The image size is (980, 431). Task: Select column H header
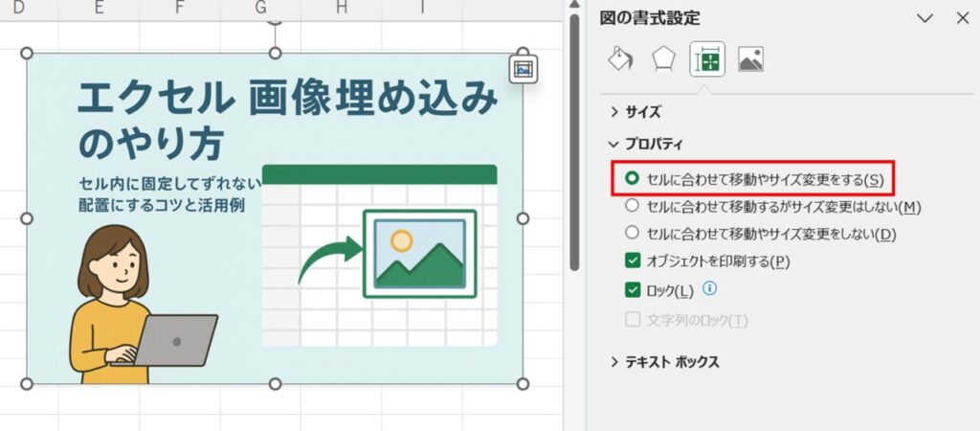[342, 7]
